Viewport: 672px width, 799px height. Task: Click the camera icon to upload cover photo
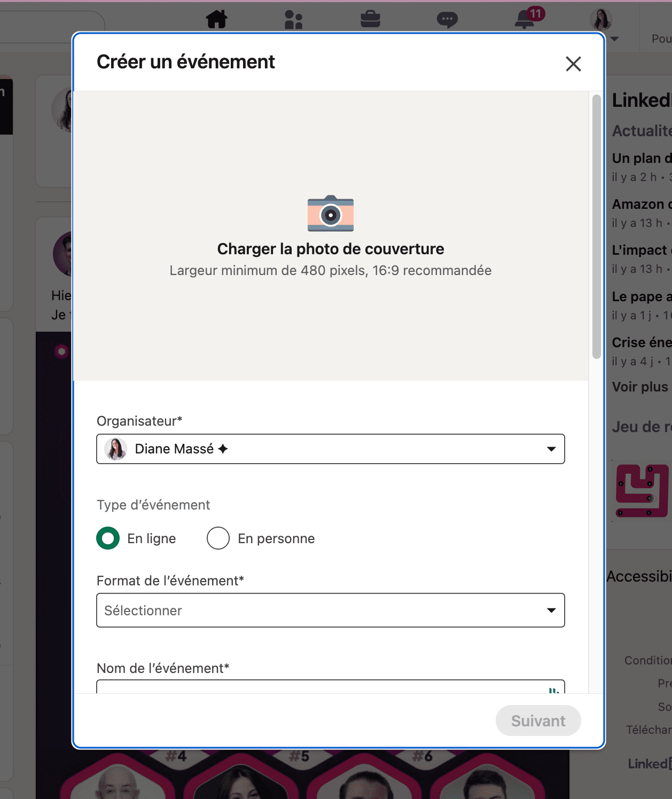(331, 214)
